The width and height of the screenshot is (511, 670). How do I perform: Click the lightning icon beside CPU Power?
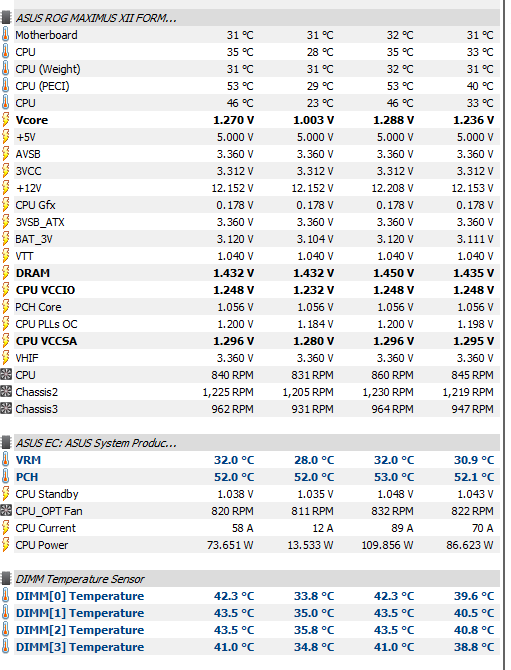coord(6,545)
